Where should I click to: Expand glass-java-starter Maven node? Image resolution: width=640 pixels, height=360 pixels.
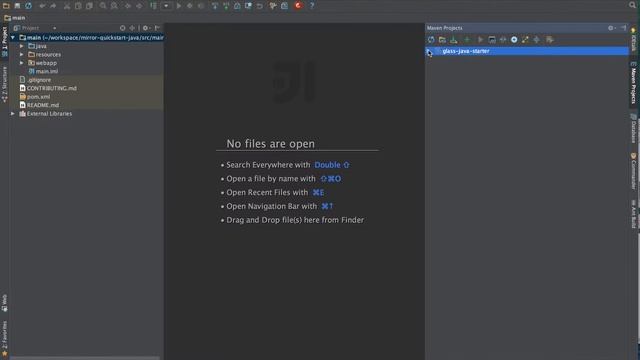pos(429,51)
